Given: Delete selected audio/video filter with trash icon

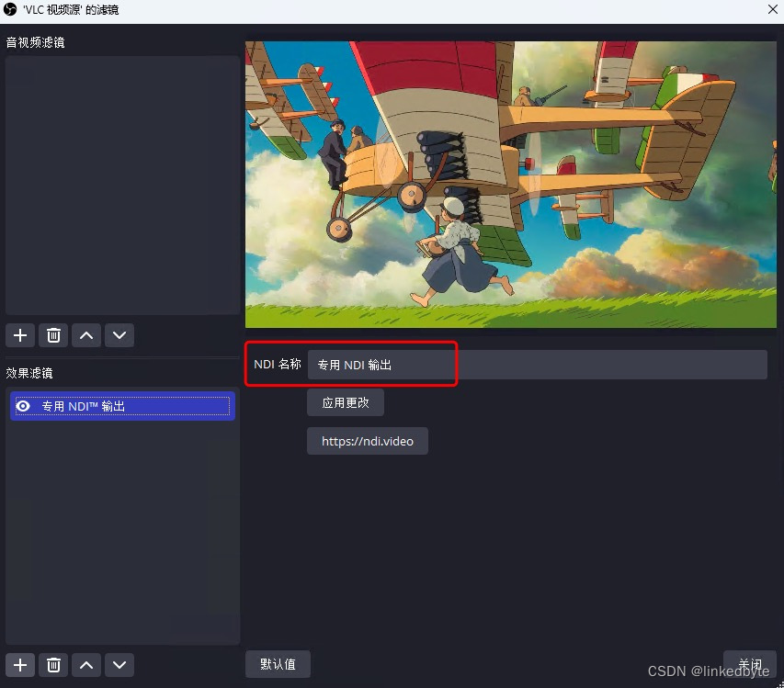Looking at the screenshot, I should (53, 335).
